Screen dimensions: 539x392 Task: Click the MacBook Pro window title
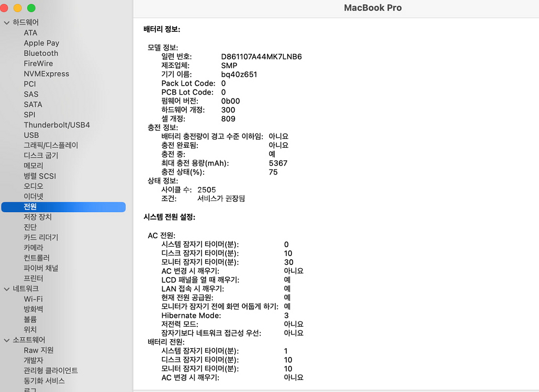373,8
